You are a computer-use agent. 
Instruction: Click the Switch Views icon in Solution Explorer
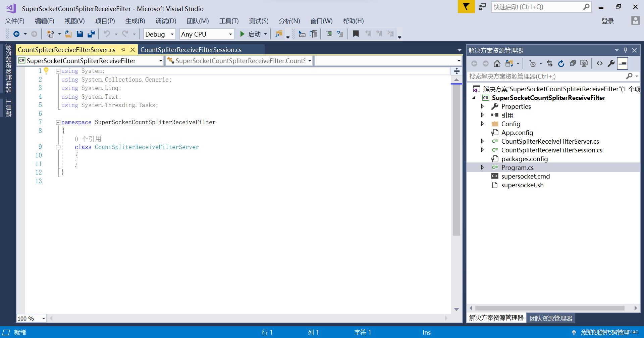[x=509, y=63]
